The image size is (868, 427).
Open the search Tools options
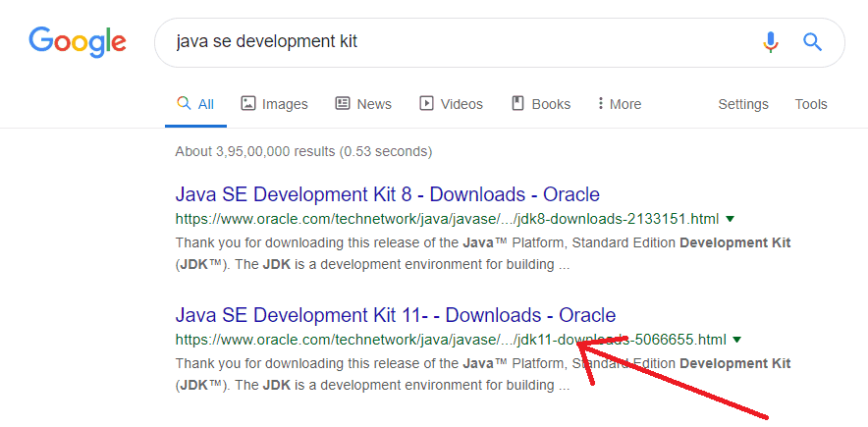point(811,104)
